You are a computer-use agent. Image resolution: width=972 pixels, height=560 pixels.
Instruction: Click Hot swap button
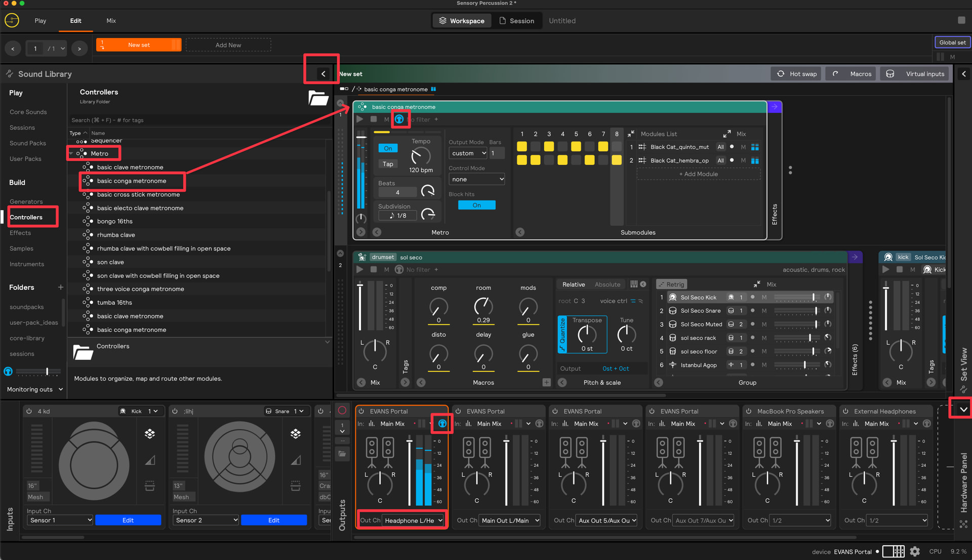pyautogui.click(x=797, y=74)
